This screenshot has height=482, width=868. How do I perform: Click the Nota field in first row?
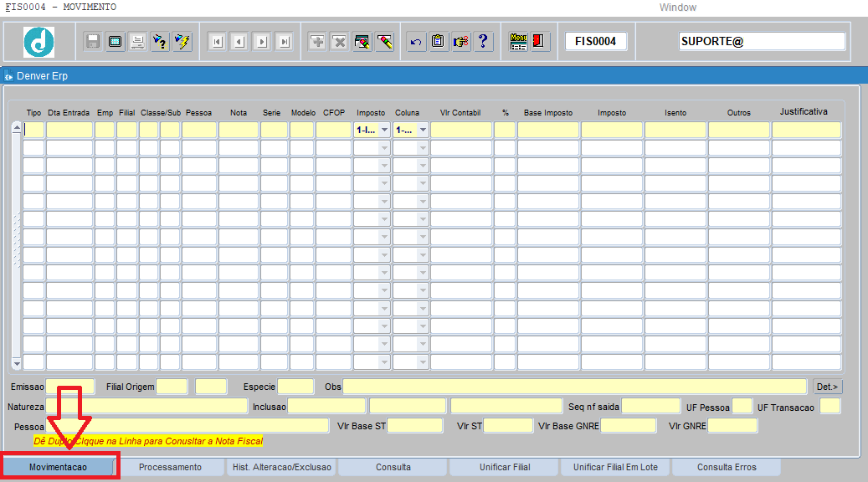(x=239, y=130)
